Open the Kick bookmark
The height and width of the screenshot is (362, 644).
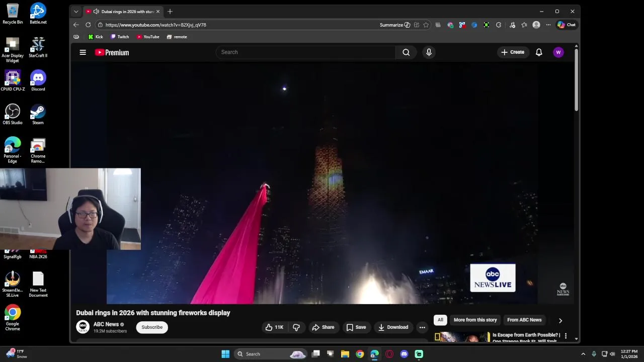click(96, 37)
